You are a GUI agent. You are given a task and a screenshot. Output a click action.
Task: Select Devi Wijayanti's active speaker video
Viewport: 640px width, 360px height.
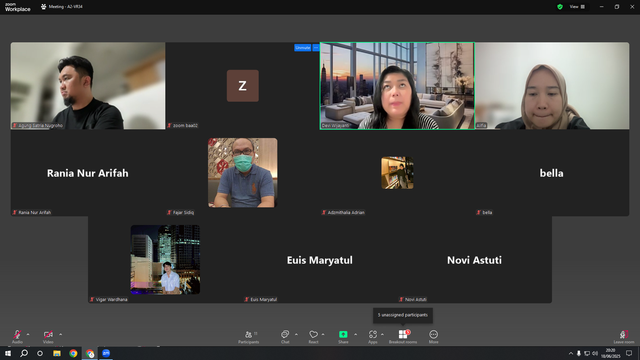[397, 86]
